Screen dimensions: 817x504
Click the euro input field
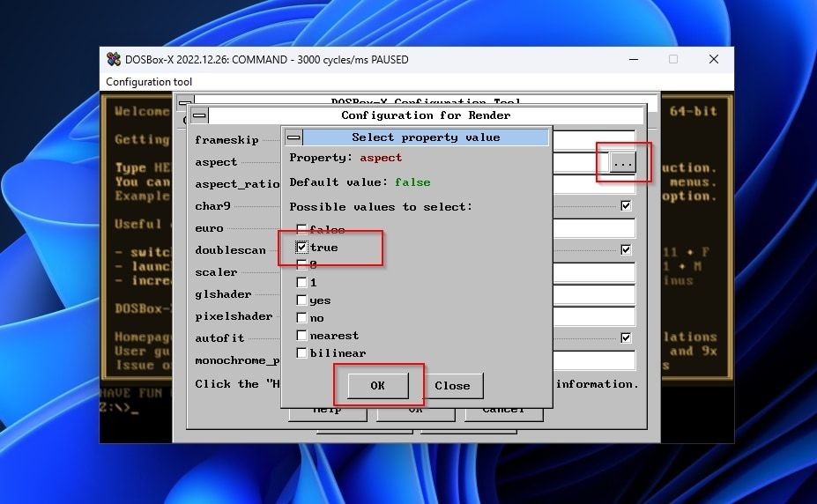tap(594, 228)
